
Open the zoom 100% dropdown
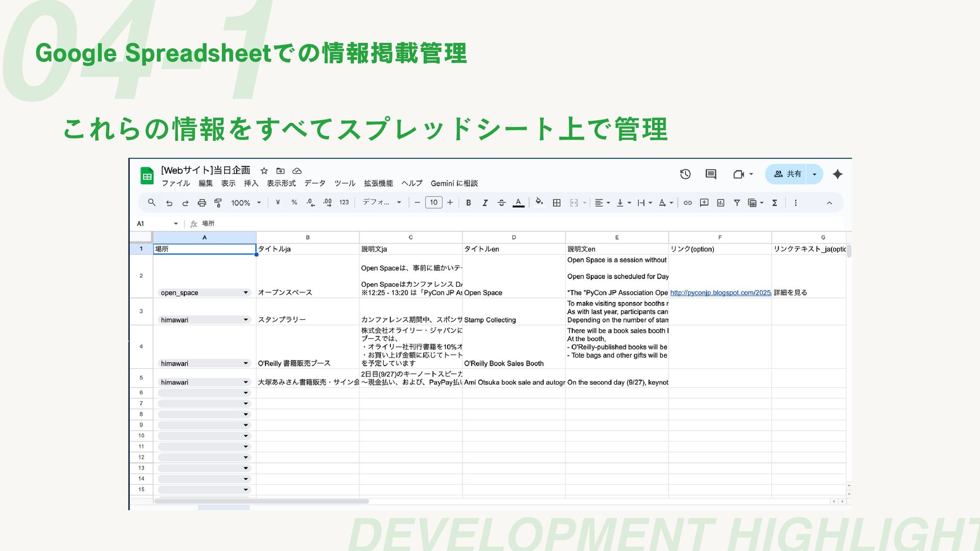point(246,203)
